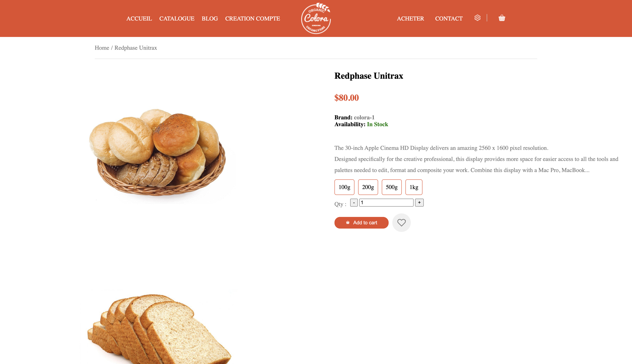Navigate to the BLOG page

[210, 18]
